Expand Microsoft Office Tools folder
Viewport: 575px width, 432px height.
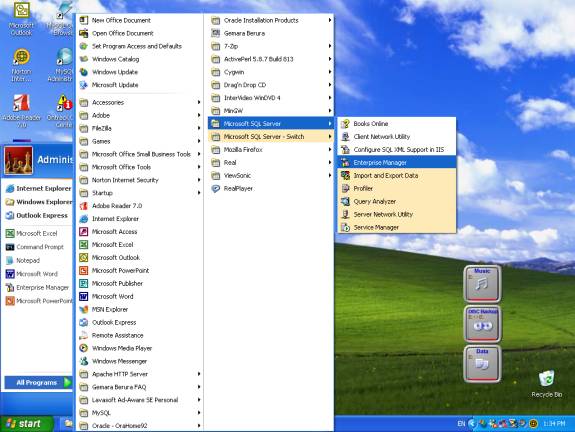(x=140, y=167)
